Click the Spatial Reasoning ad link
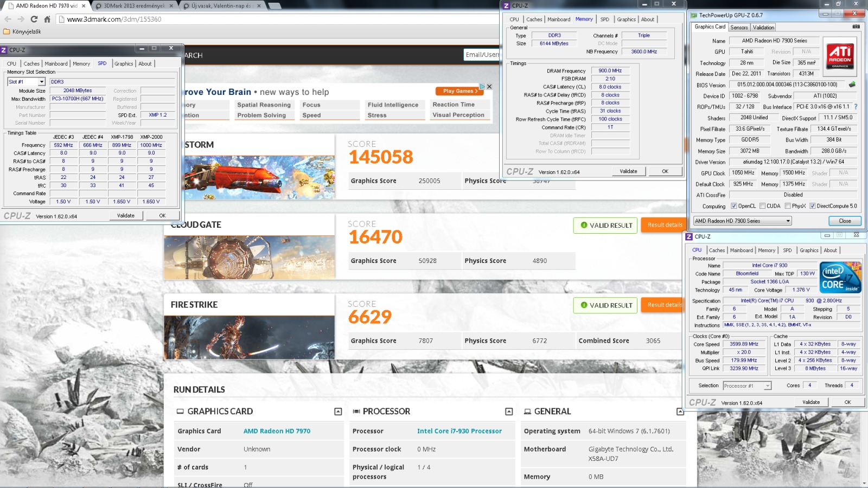Image resolution: width=868 pixels, height=488 pixels. point(264,105)
